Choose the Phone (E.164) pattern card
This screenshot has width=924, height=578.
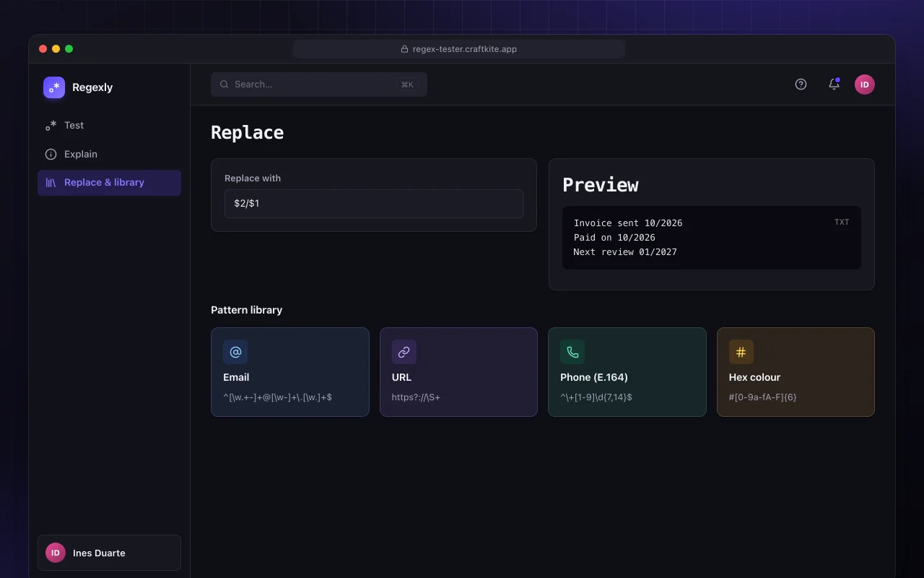tap(627, 372)
